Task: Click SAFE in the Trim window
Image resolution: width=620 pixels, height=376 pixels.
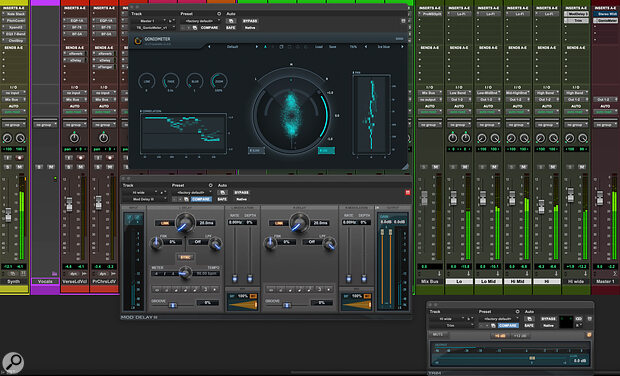Action: (x=529, y=325)
